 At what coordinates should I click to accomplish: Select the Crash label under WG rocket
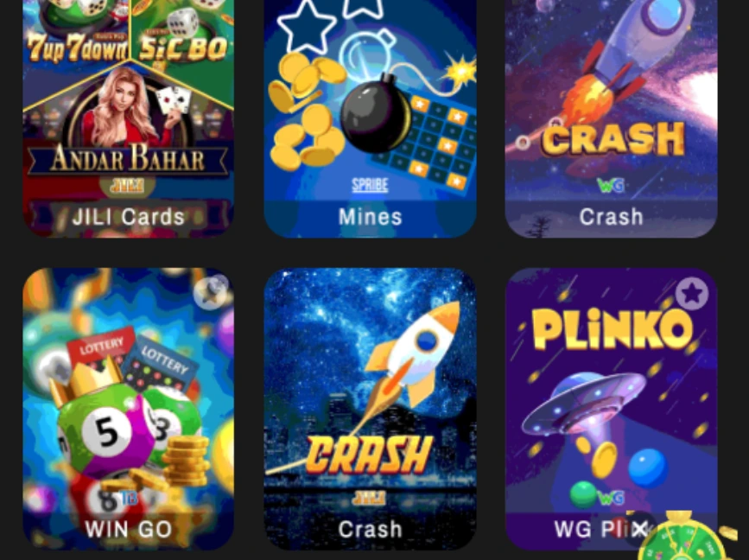point(612,218)
